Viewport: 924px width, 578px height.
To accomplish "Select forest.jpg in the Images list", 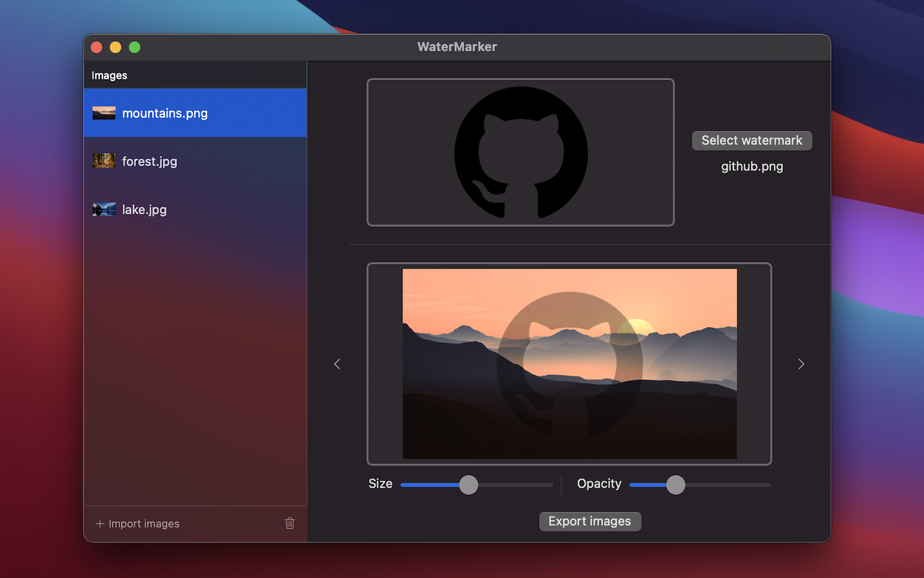I will point(195,161).
